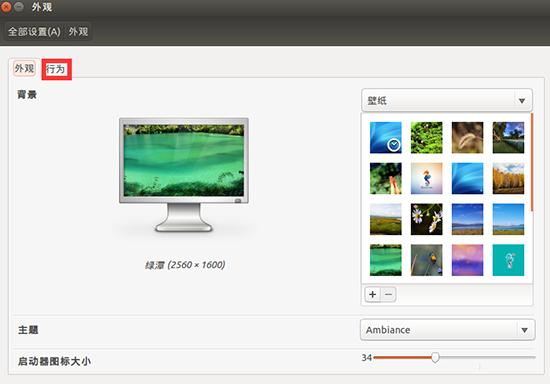Add a new wallpaper with plus button
Image resolution: width=550 pixels, height=384 pixels.
373,294
